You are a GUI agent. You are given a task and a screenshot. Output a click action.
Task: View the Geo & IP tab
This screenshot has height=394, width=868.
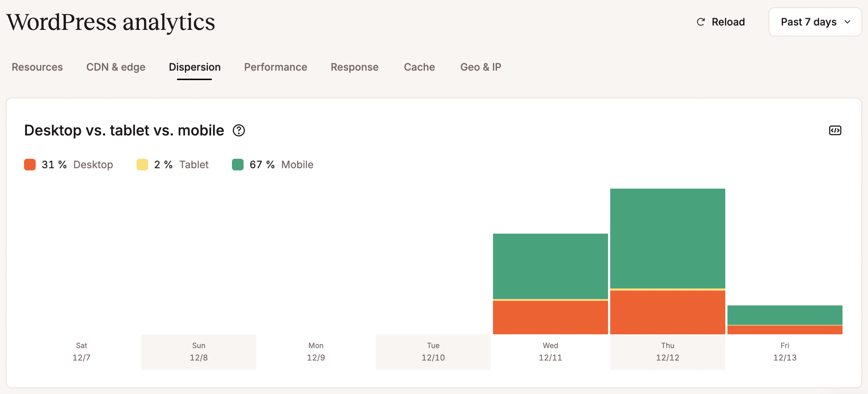pyautogui.click(x=481, y=67)
